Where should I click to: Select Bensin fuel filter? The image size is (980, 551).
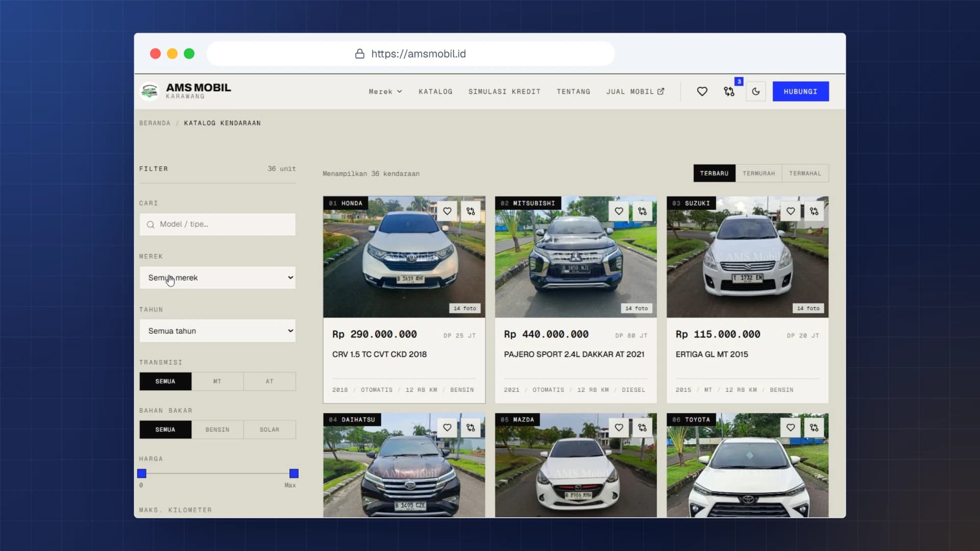pos(217,430)
